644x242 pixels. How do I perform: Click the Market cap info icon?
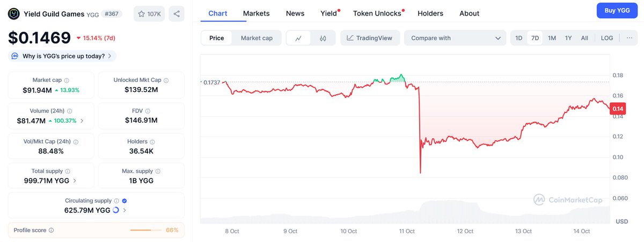pos(67,80)
